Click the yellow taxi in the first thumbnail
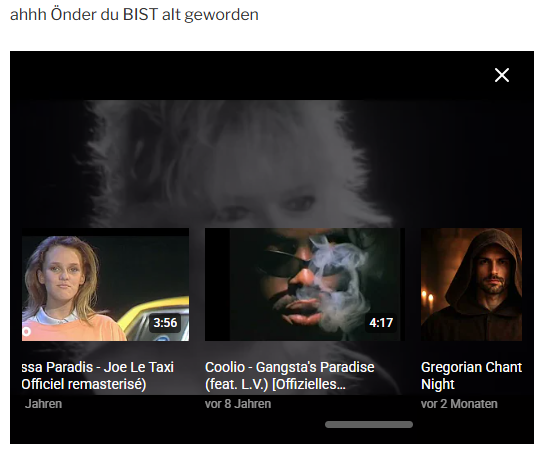Screen dimensions: 540x450 tap(158, 318)
